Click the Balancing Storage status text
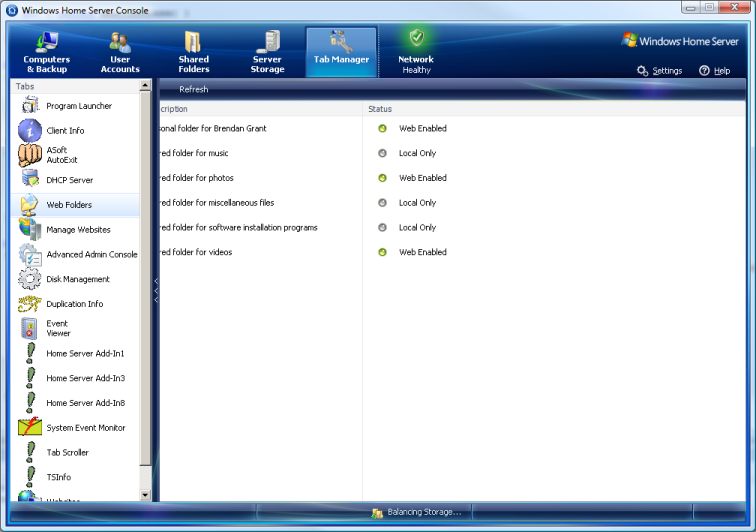756x532 pixels. pyautogui.click(x=424, y=512)
